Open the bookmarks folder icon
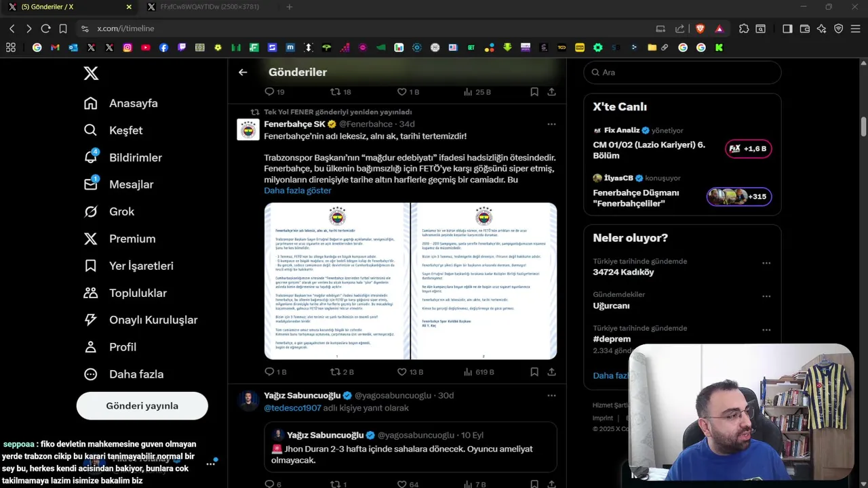 pos(652,47)
